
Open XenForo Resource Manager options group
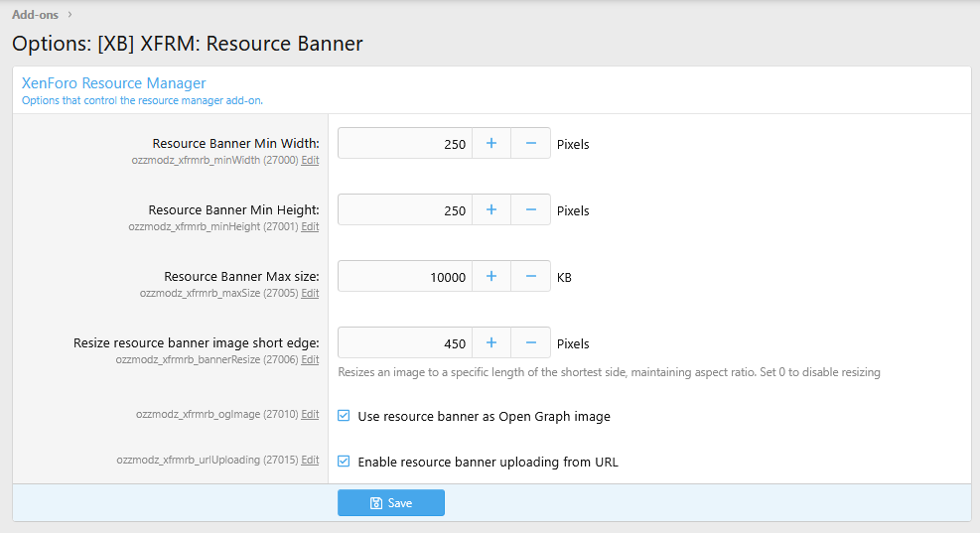[x=113, y=83]
